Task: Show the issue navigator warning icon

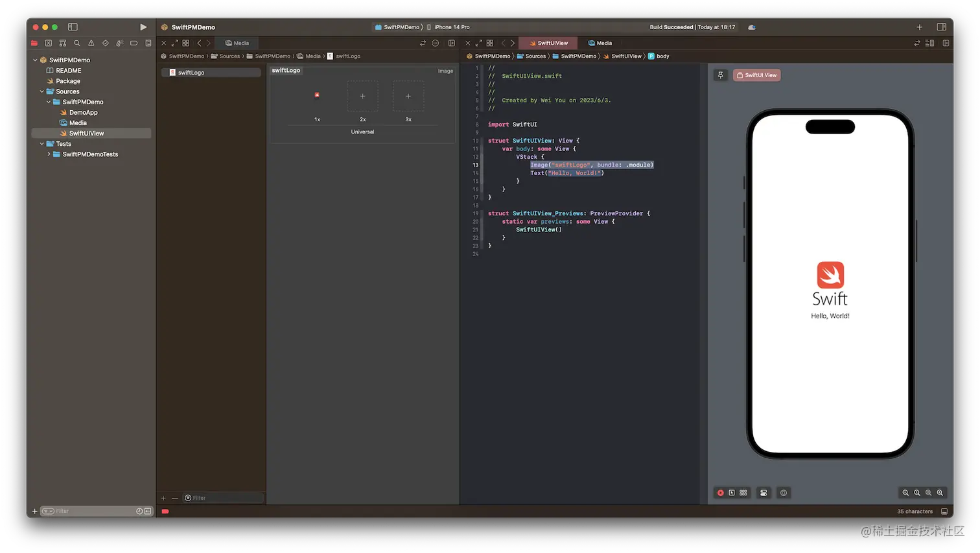Action: (x=91, y=43)
